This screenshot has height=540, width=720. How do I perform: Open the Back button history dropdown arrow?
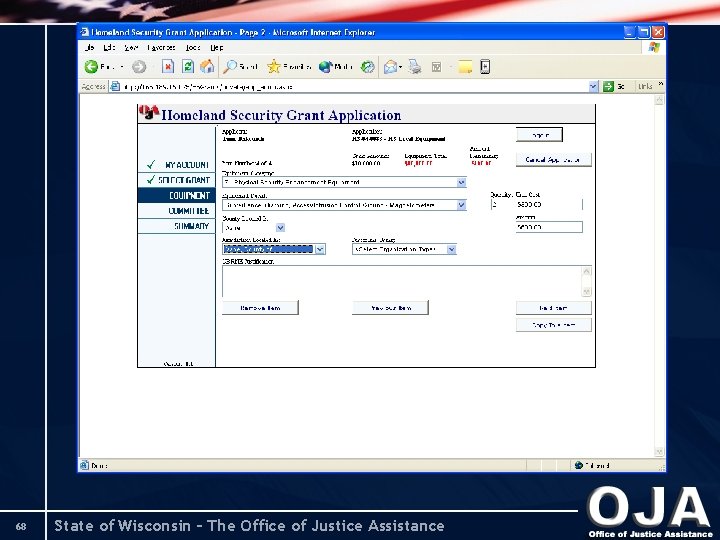click(x=122, y=67)
